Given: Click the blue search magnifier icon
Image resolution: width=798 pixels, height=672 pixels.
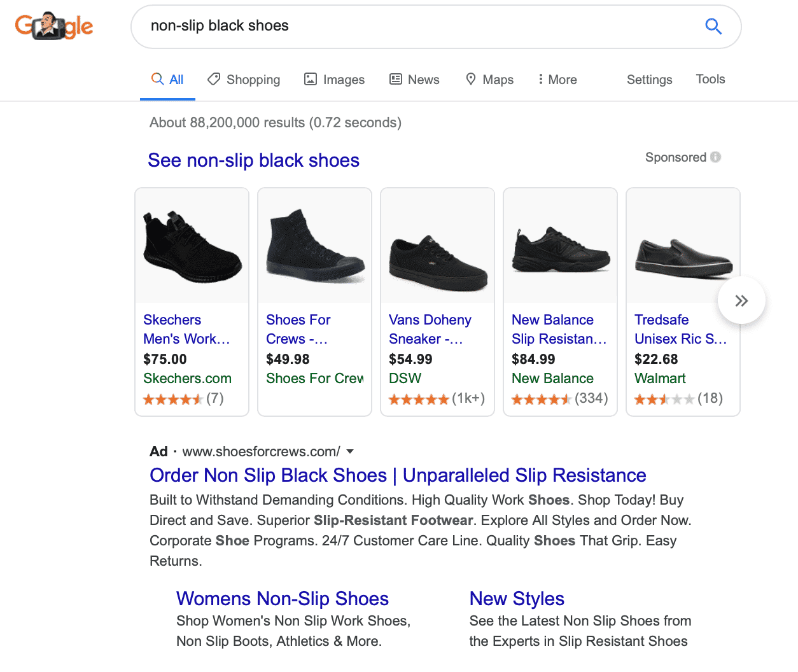Looking at the screenshot, I should tap(713, 26).
